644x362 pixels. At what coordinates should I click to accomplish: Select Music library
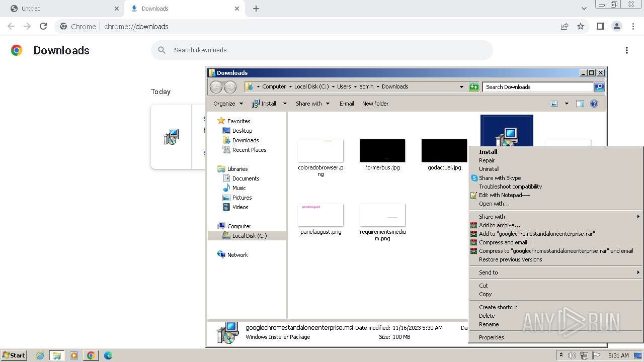(x=239, y=188)
